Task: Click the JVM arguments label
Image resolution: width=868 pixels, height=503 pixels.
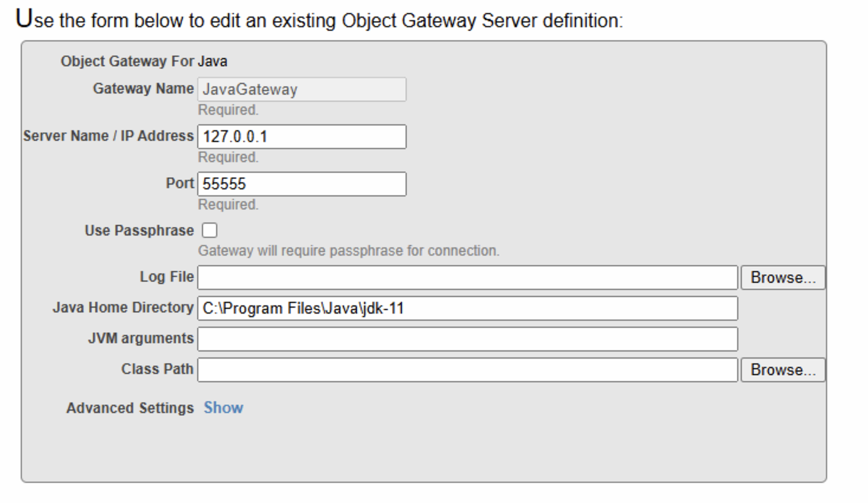Action: [140, 338]
